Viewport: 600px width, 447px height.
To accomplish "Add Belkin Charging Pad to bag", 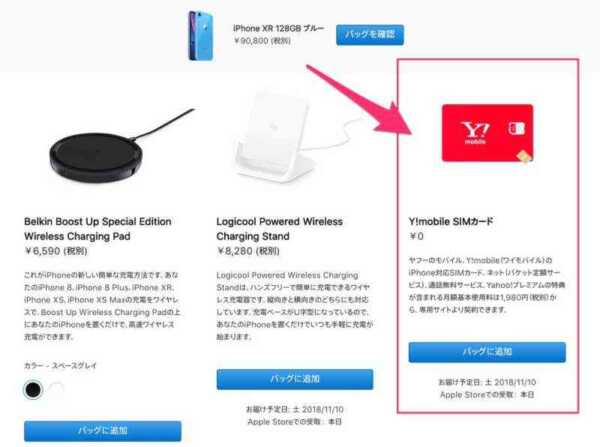I will tap(103, 431).
